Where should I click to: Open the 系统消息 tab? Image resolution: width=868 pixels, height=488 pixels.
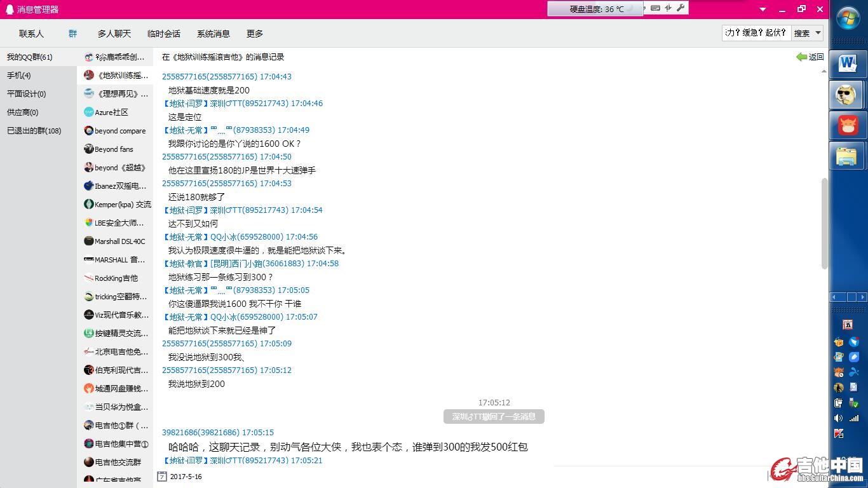click(214, 34)
